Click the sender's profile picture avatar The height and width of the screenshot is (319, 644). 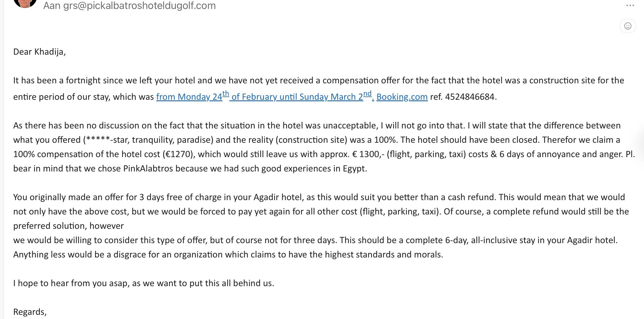point(25,3)
